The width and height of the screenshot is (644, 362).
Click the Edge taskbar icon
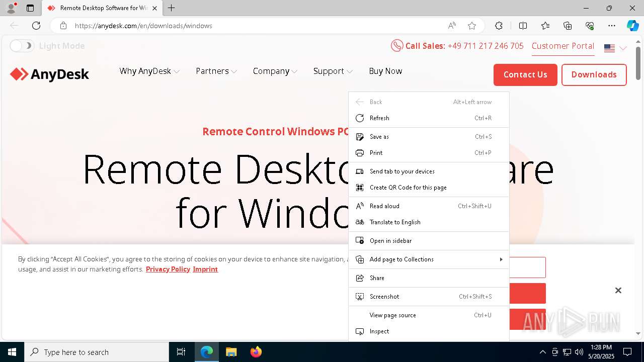coord(207,352)
